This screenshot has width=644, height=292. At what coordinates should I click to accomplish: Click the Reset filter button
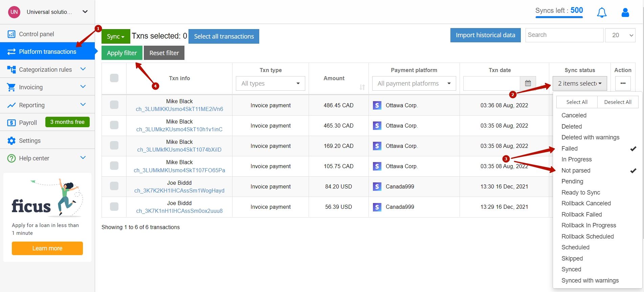click(x=164, y=53)
